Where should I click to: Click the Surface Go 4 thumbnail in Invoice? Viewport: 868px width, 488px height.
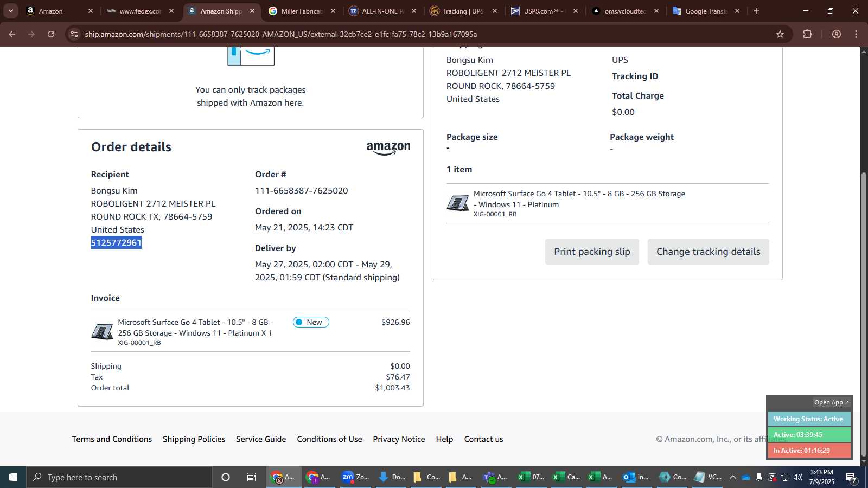click(x=102, y=331)
